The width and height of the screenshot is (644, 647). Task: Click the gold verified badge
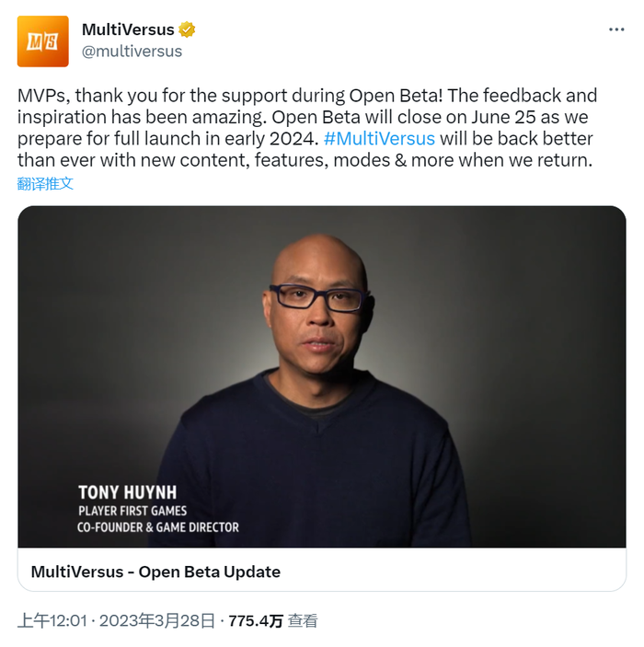pos(187,29)
